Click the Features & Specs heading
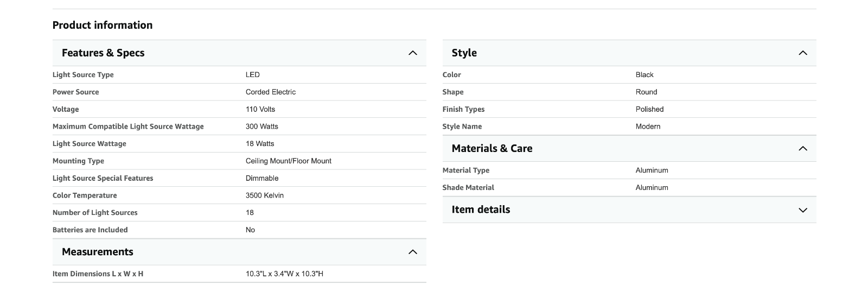The height and width of the screenshot is (285, 868). pos(103,53)
